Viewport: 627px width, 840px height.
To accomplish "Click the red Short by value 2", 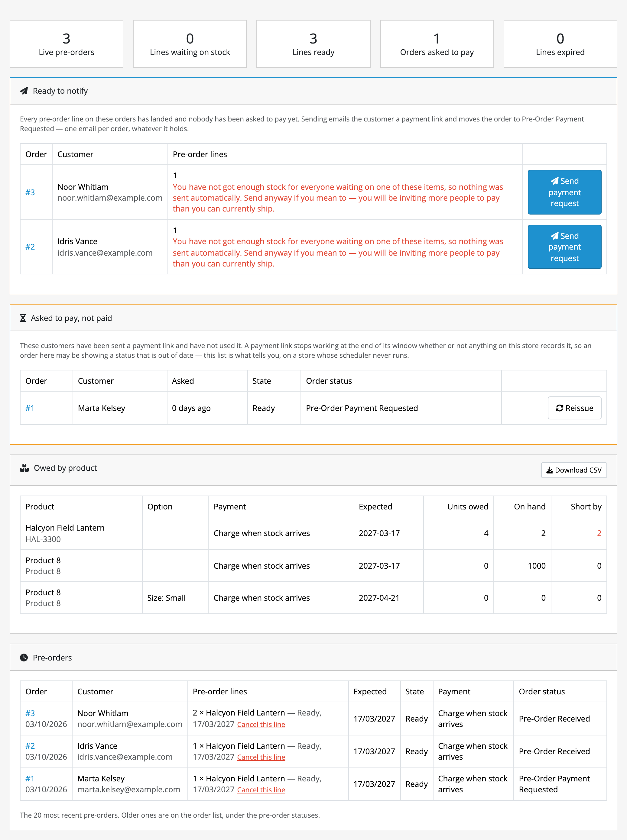I will point(599,533).
